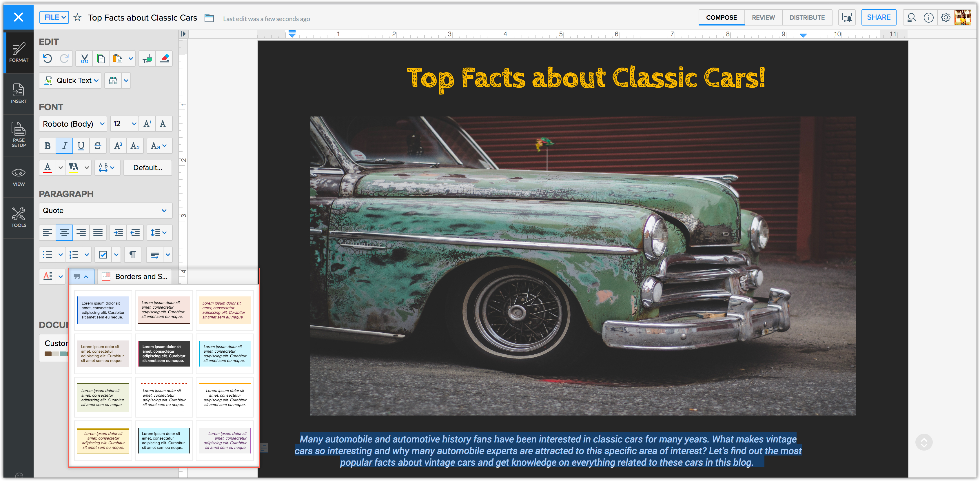Click the Increase indent icon
The height and width of the screenshot is (481, 980).
[x=118, y=232]
